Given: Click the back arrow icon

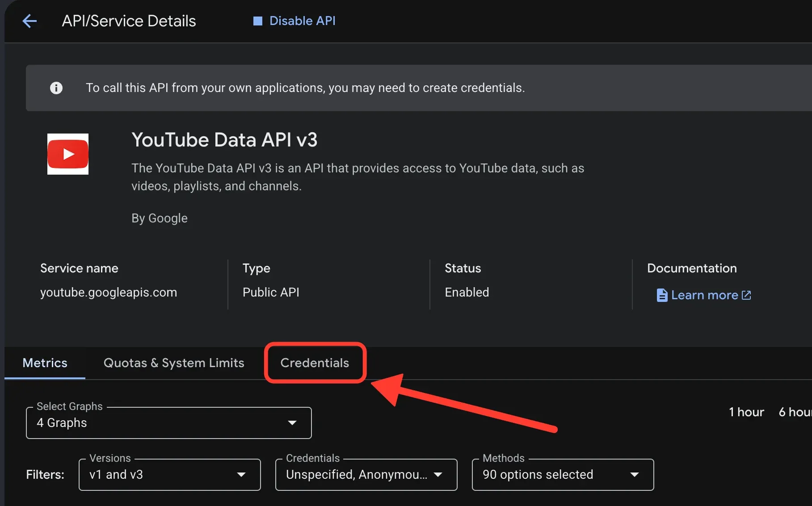Looking at the screenshot, I should tap(29, 21).
